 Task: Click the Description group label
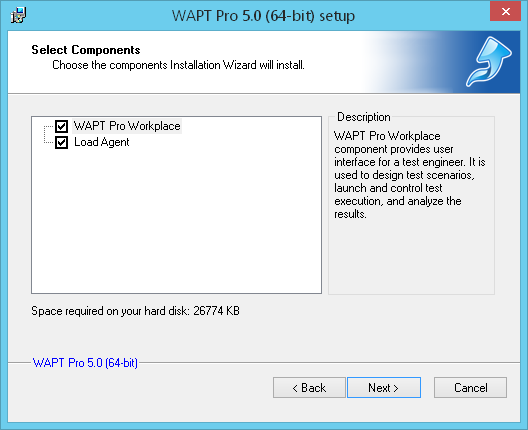[364, 117]
